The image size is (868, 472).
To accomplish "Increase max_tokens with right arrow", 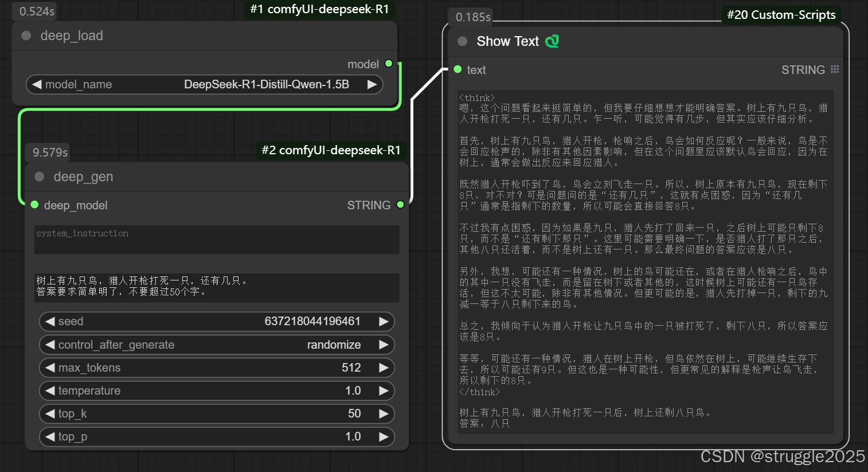I will (x=384, y=368).
